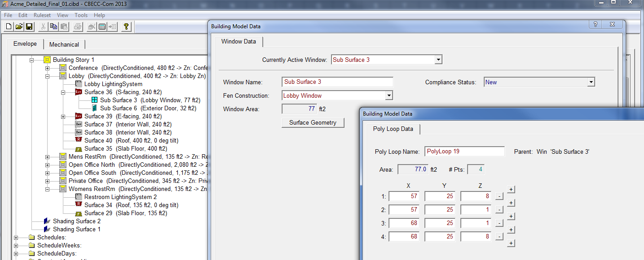Open the Ruleset menu
This screenshot has height=260, width=644.
click(42, 15)
